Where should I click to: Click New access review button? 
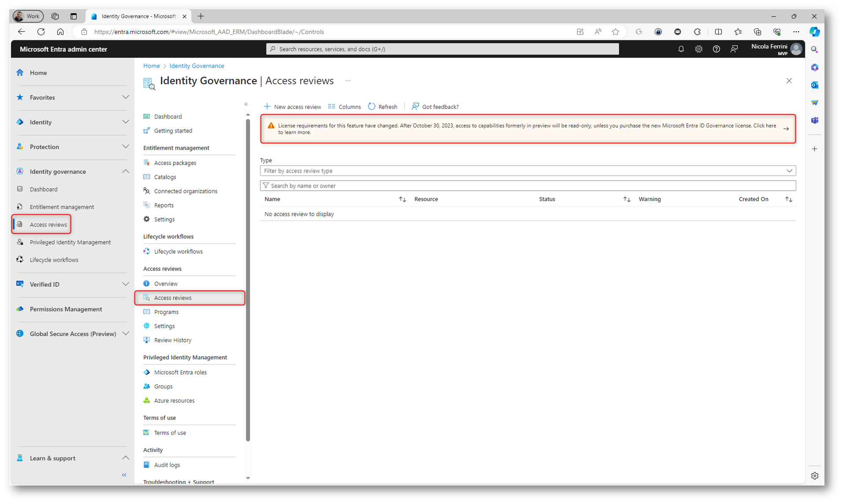292,107
